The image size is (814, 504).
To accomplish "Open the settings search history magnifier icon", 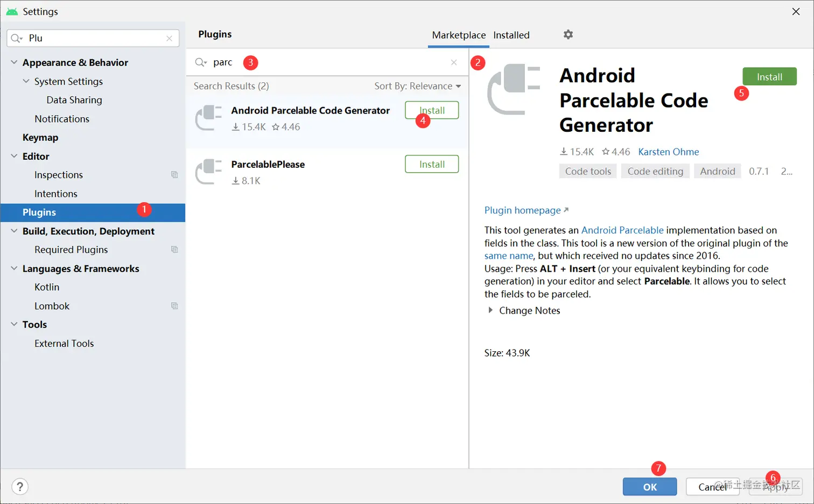I will (17, 38).
